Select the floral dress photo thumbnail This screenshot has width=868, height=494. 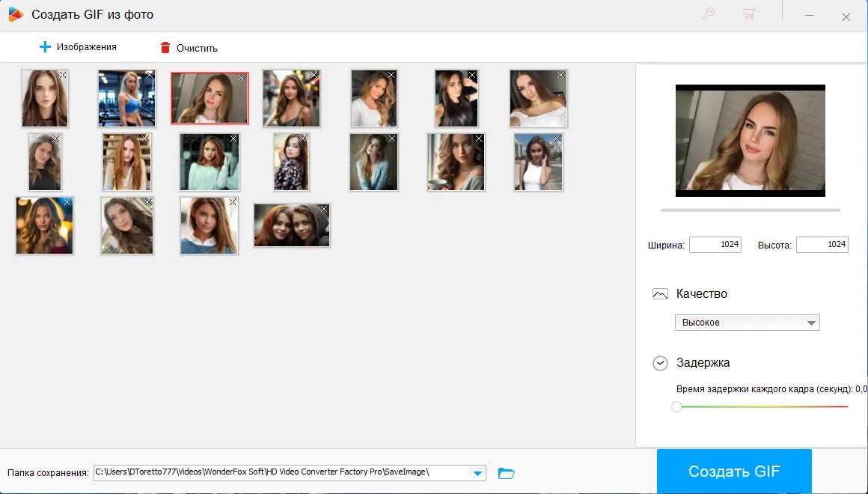tap(291, 162)
